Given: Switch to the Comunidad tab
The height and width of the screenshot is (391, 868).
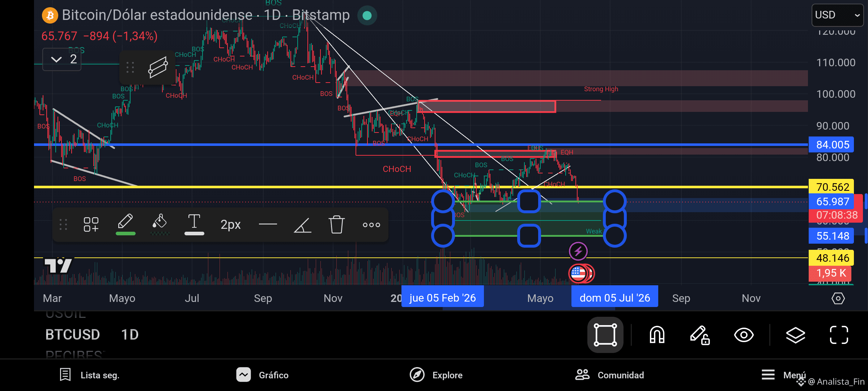Looking at the screenshot, I should tap(609, 375).
